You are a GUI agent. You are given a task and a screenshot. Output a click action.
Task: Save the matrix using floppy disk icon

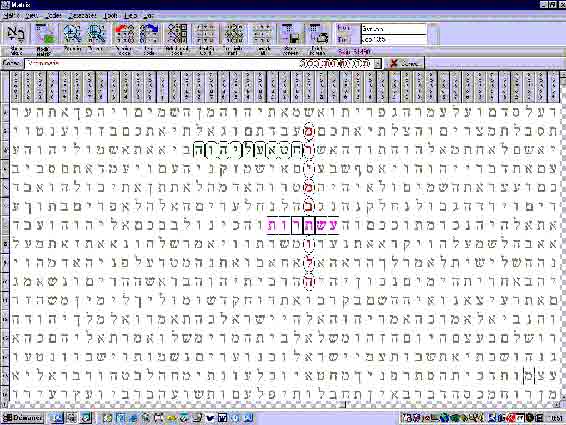coord(291,34)
